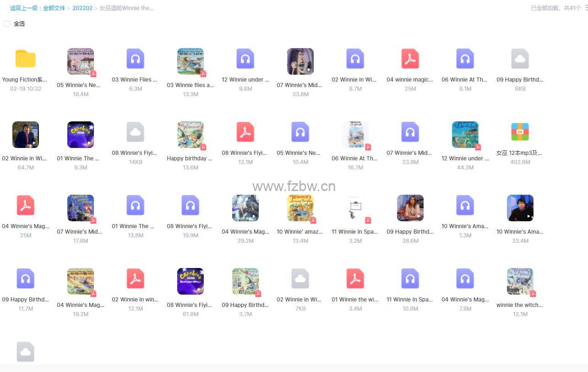
Task: Open the 08 Winnie's Flyi... 14KB cloud file
Action: 136,132
